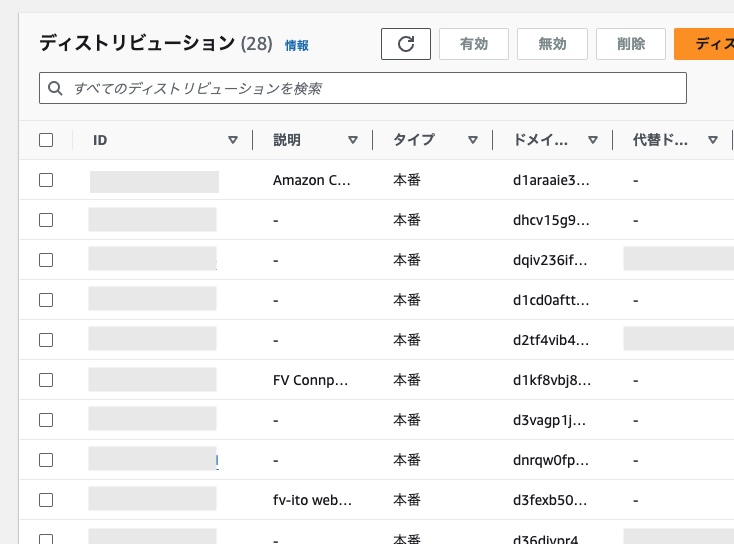Click the dnrqw0fp... domain cell
The image size is (734, 544).
pos(551,460)
